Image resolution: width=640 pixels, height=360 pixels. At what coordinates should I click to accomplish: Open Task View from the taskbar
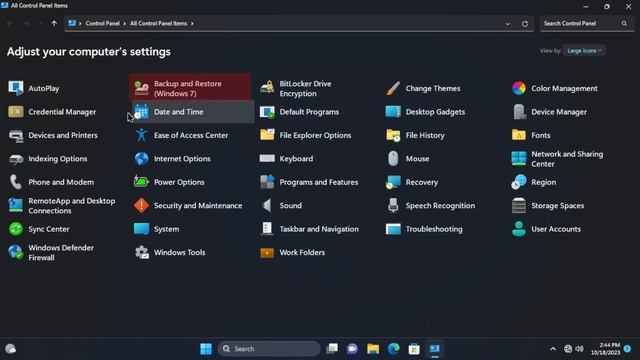point(332,349)
